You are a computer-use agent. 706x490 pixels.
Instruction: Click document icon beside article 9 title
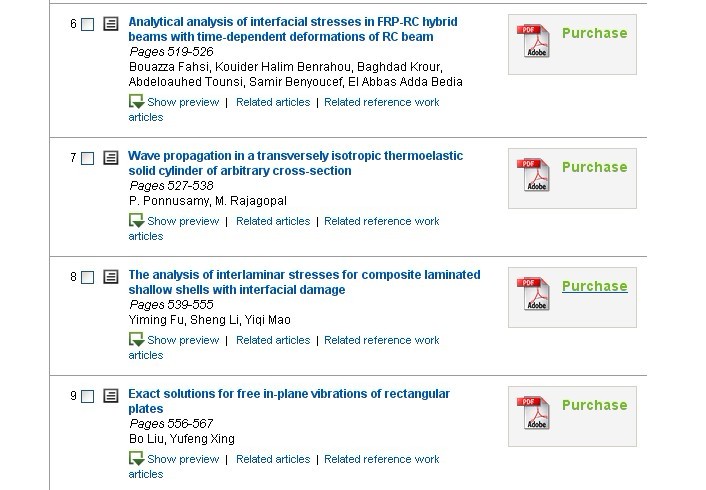[111, 396]
